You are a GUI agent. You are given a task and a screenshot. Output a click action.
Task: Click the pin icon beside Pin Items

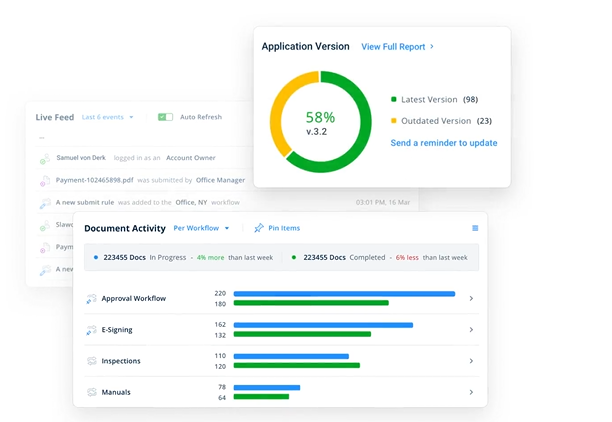click(x=259, y=228)
